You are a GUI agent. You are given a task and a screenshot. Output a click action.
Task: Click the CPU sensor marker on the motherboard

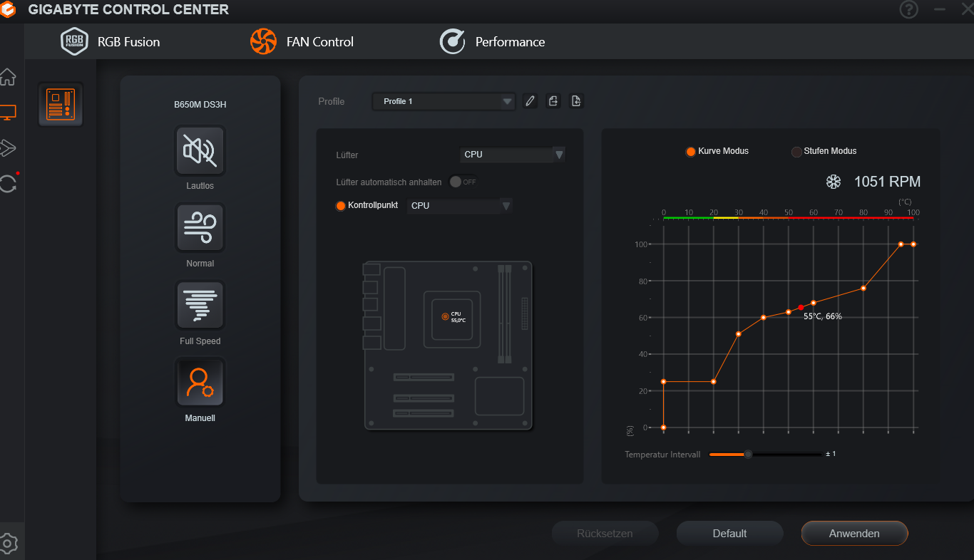pos(446,316)
